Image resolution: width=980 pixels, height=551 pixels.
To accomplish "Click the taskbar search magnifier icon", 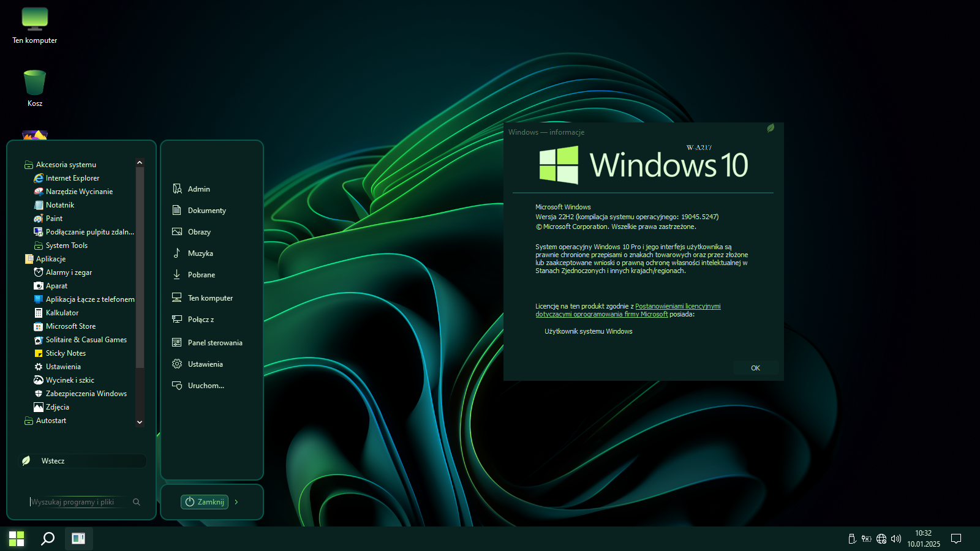I will point(48,539).
